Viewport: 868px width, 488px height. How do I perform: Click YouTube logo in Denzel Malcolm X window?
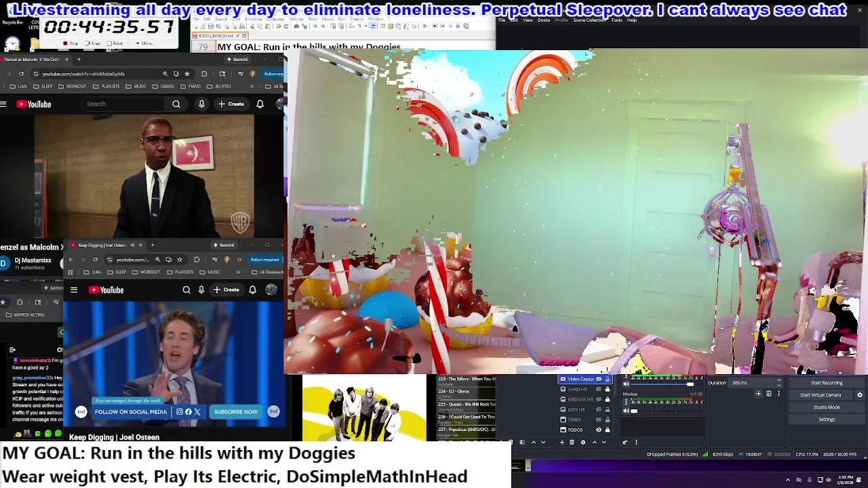[34, 104]
